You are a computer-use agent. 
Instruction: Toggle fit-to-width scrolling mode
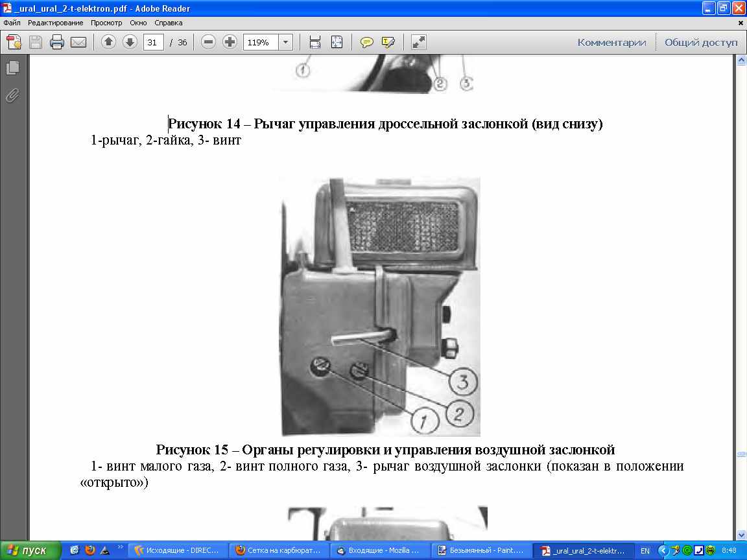pyautogui.click(x=315, y=43)
